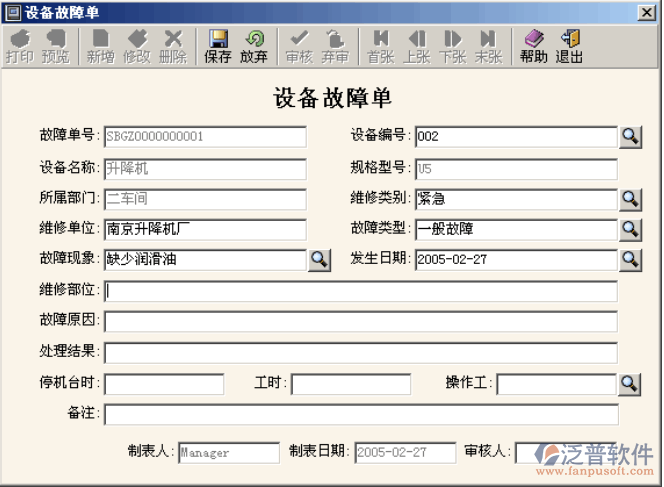This screenshot has width=664, height=487.
Task: Focus the 停机台时 input box
Action: [164, 384]
